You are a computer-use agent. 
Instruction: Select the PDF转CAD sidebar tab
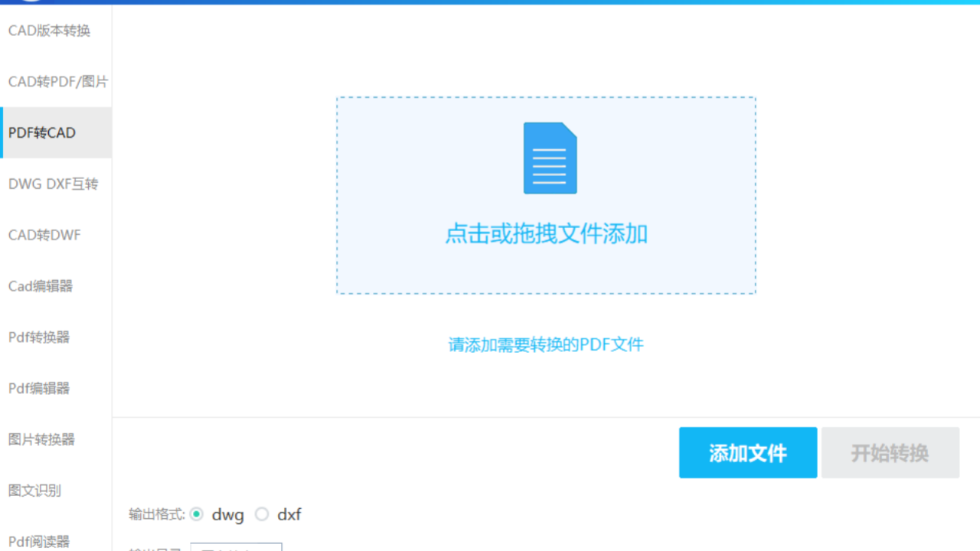42,133
